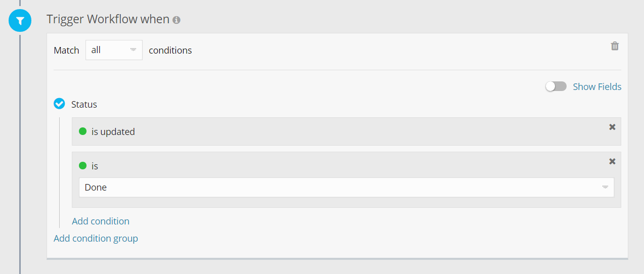Click the Show Fields text label
This screenshot has width=644, height=274.
click(597, 87)
